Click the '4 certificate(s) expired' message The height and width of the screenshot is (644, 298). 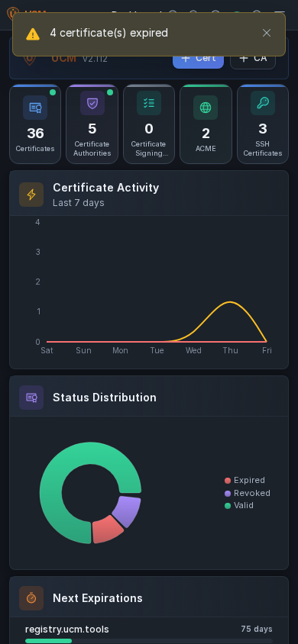[x=109, y=34]
